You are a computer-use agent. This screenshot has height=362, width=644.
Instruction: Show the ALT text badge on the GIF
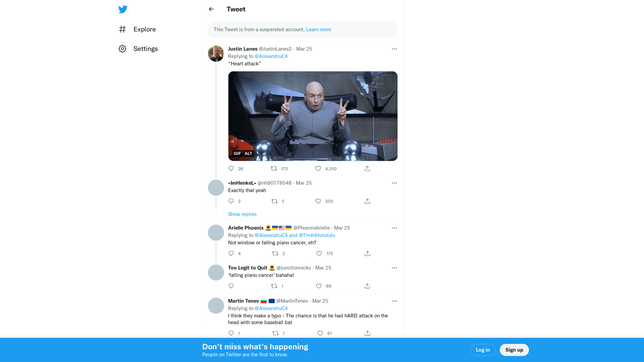(x=248, y=154)
